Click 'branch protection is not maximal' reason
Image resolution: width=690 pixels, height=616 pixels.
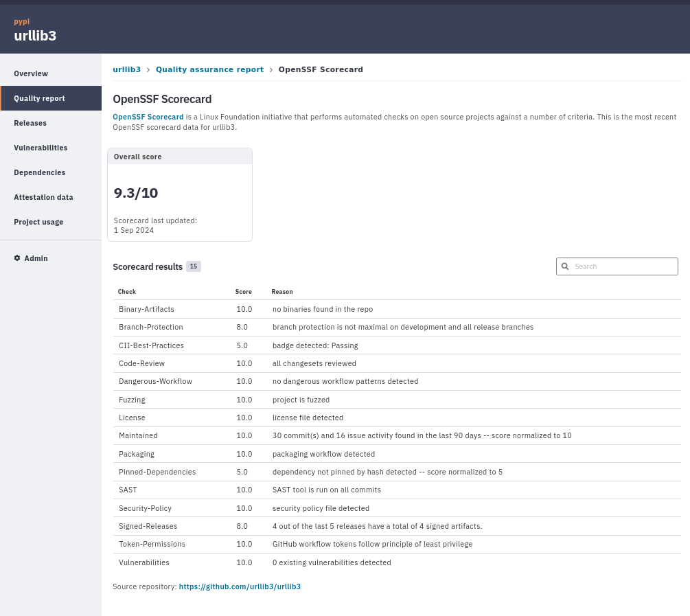pos(402,327)
